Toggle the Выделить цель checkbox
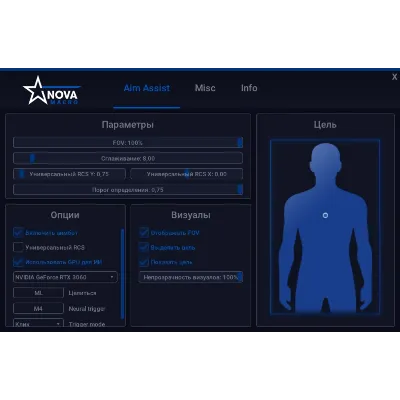400x400 pixels. (144, 247)
